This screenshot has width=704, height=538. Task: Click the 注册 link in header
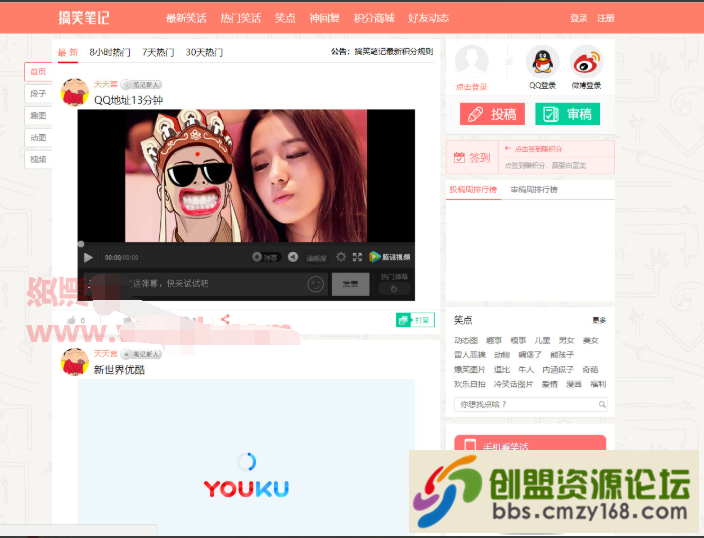click(606, 18)
